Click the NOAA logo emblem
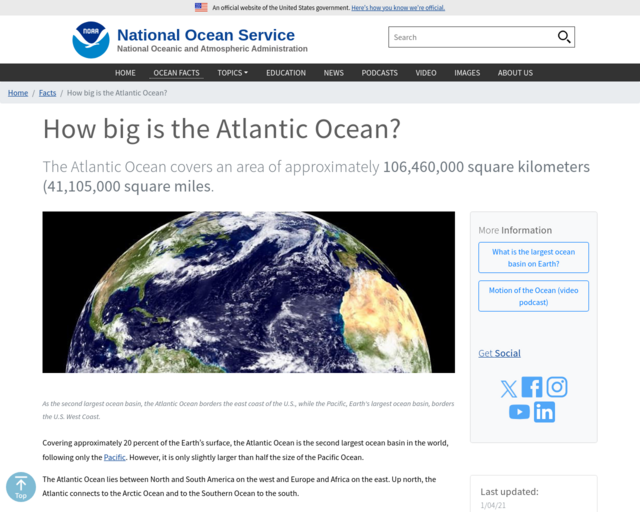The width and height of the screenshot is (640, 512). (91, 40)
